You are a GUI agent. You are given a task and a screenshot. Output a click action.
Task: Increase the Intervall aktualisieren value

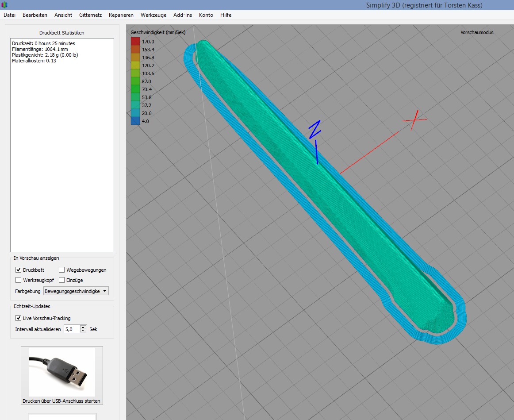click(83, 327)
